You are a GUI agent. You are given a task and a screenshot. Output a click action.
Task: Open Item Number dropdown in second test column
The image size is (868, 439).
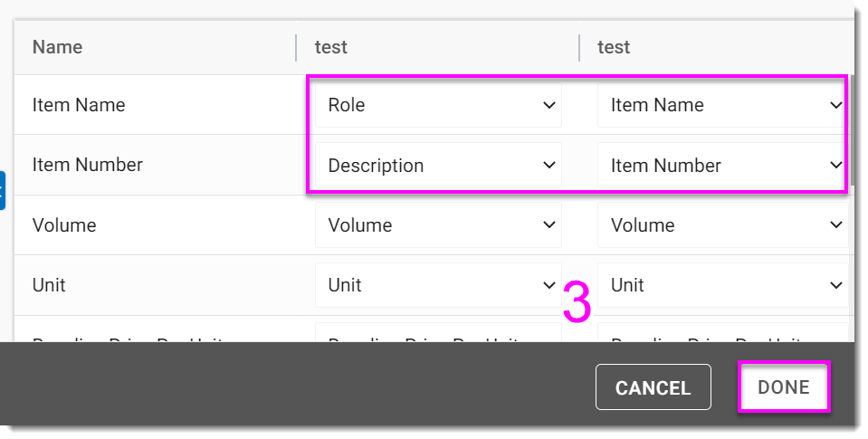[x=721, y=166]
